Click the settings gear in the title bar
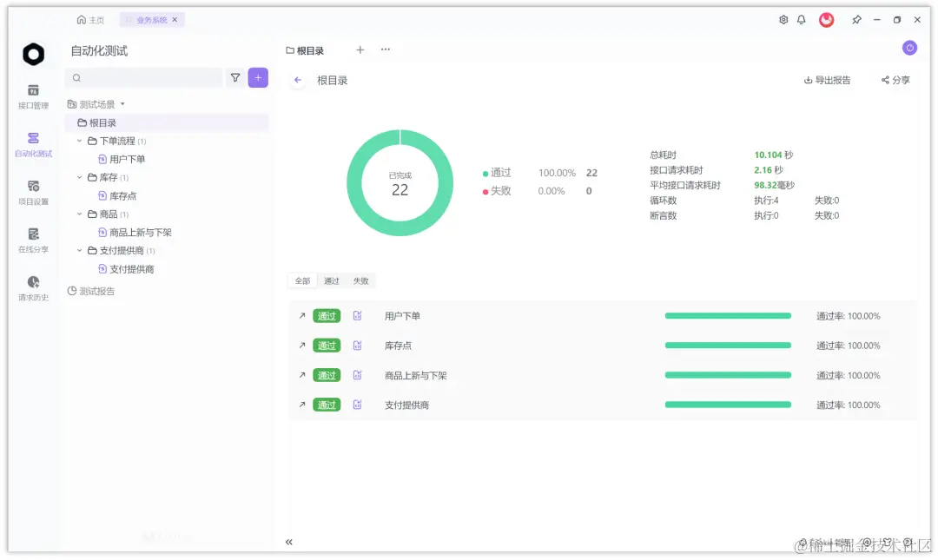This screenshot has height=560, width=938. click(783, 19)
